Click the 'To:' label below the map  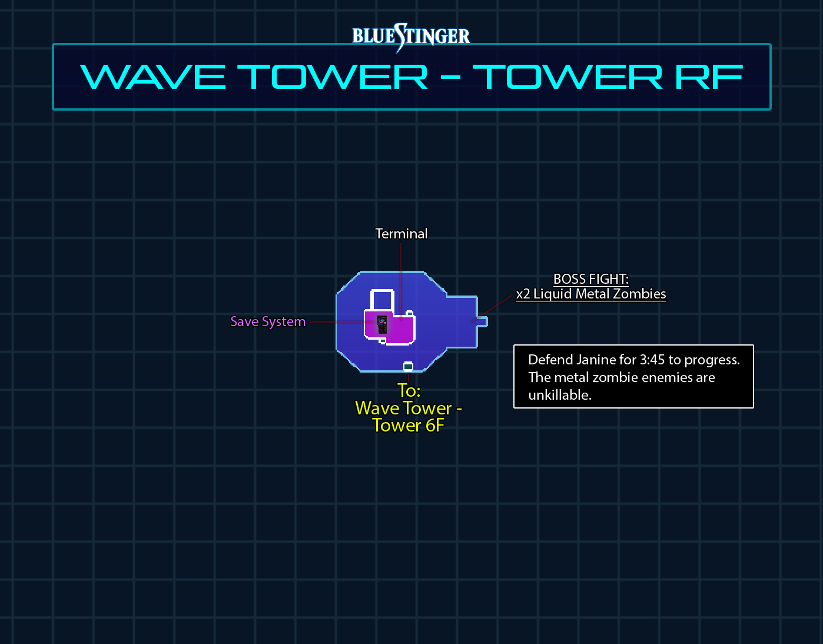pos(409,390)
